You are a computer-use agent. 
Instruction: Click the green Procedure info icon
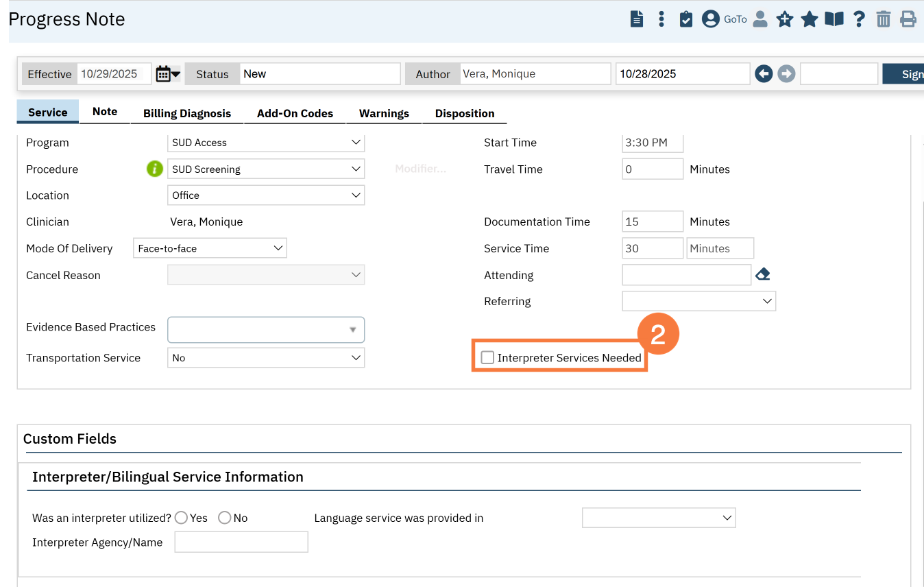tap(155, 169)
